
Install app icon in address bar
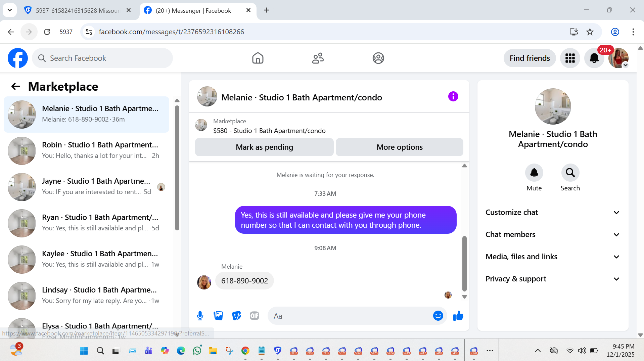[573, 32]
